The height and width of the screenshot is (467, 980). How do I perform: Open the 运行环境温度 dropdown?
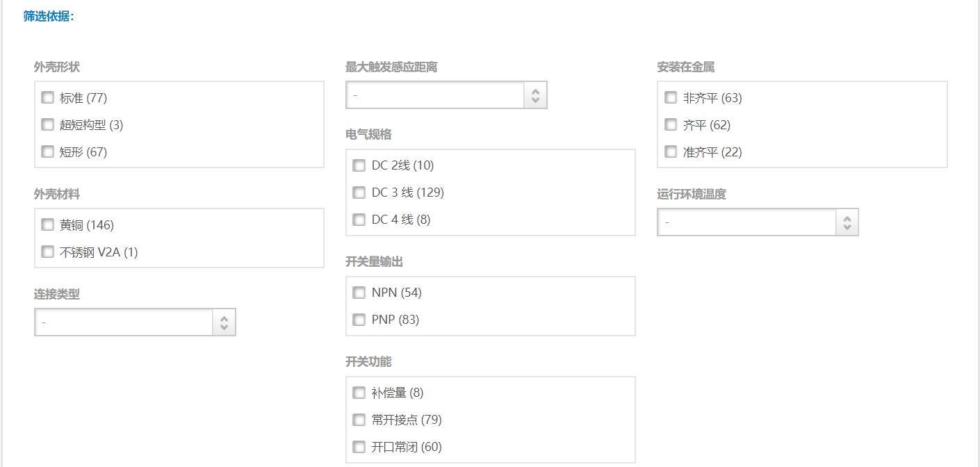pyautogui.click(x=758, y=222)
